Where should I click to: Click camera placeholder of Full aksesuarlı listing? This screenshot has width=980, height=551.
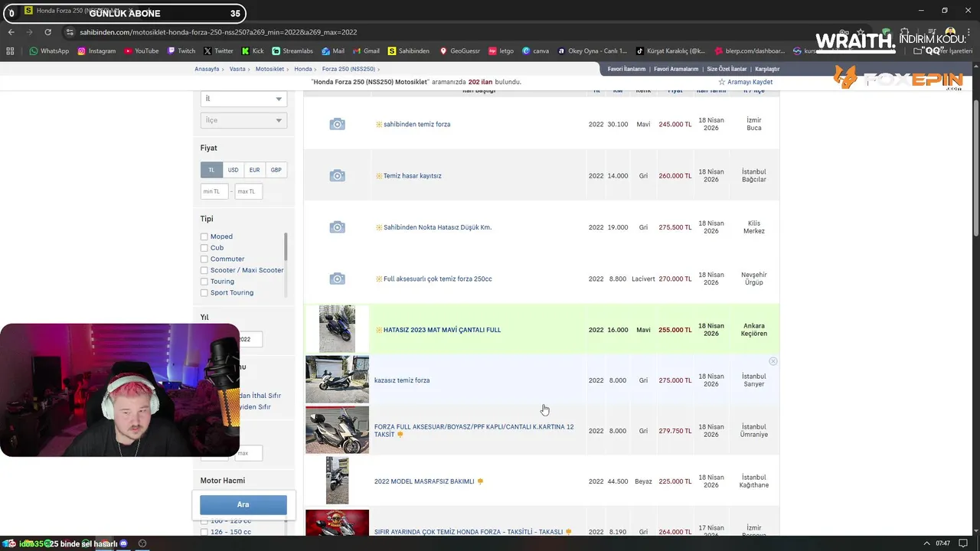(337, 279)
